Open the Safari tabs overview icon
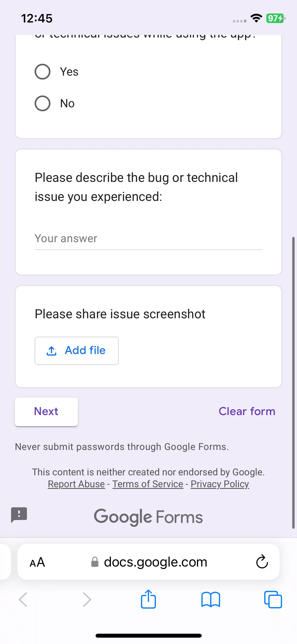 coord(273,600)
